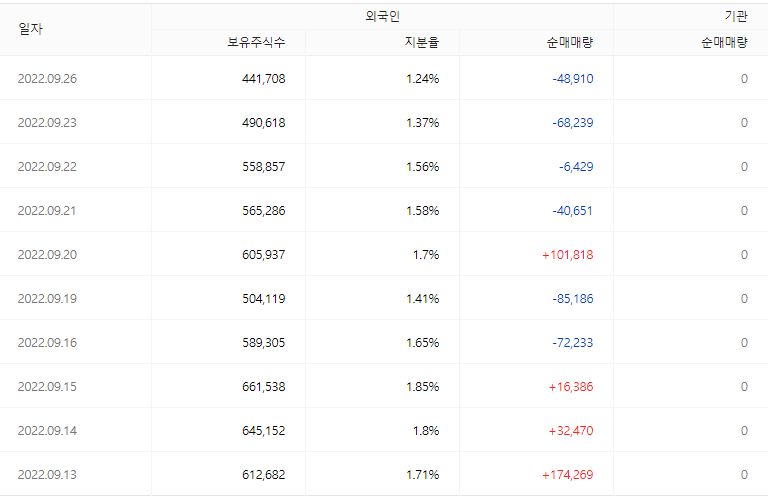Click the 일자 column header

click(30, 29)
